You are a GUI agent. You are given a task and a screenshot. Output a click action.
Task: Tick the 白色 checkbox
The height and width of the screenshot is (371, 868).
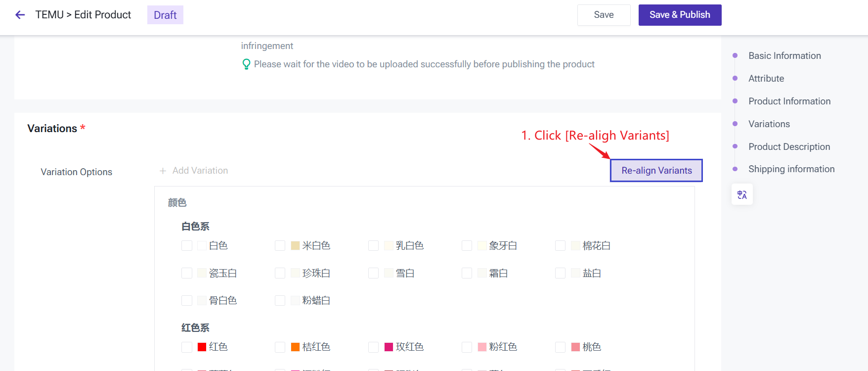187,246
